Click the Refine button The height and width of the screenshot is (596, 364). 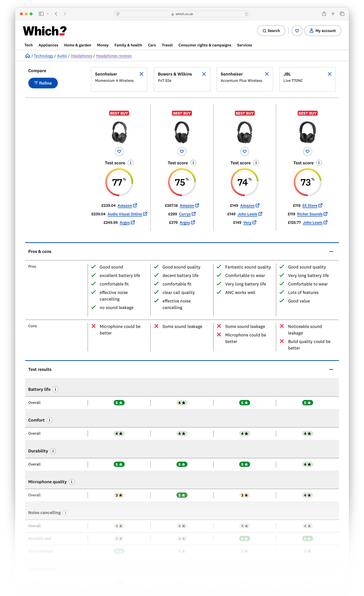(x=43, y=83)
